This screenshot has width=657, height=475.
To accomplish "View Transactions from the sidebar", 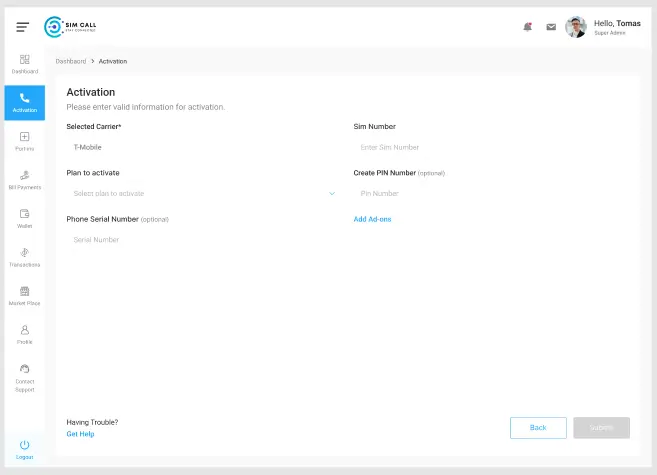I will pos(25,257).
